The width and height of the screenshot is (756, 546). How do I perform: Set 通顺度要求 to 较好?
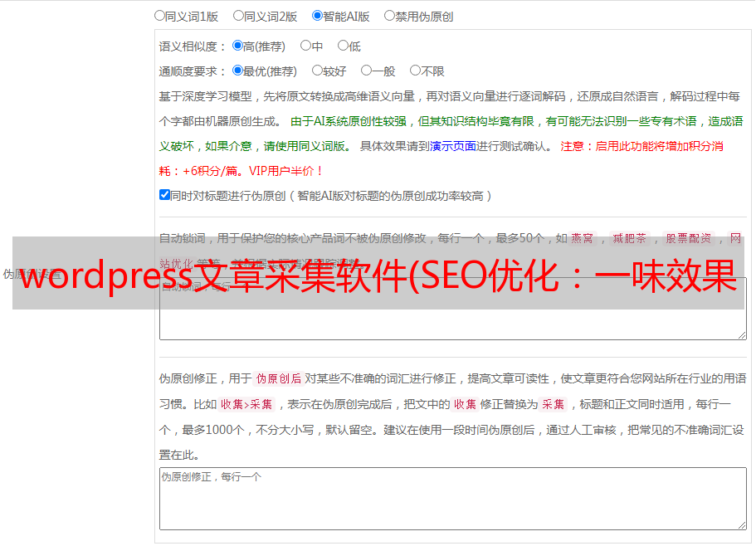pyautogui.click(x=317, y=71)
